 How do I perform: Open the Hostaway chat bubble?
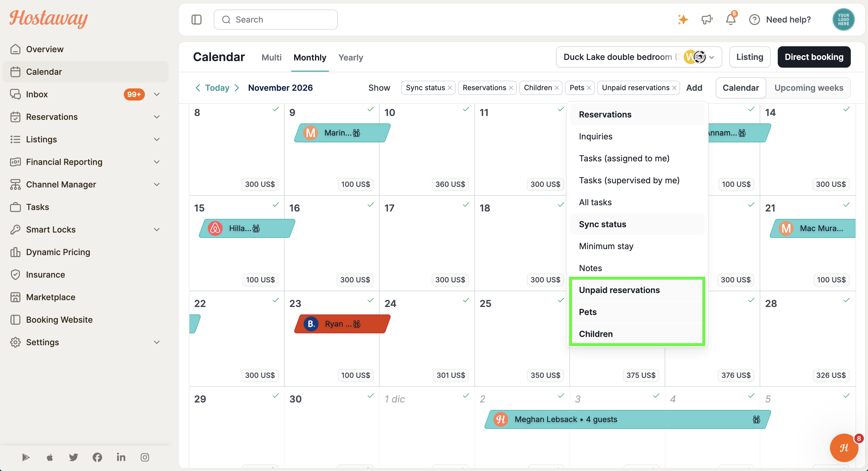point(844,448)
